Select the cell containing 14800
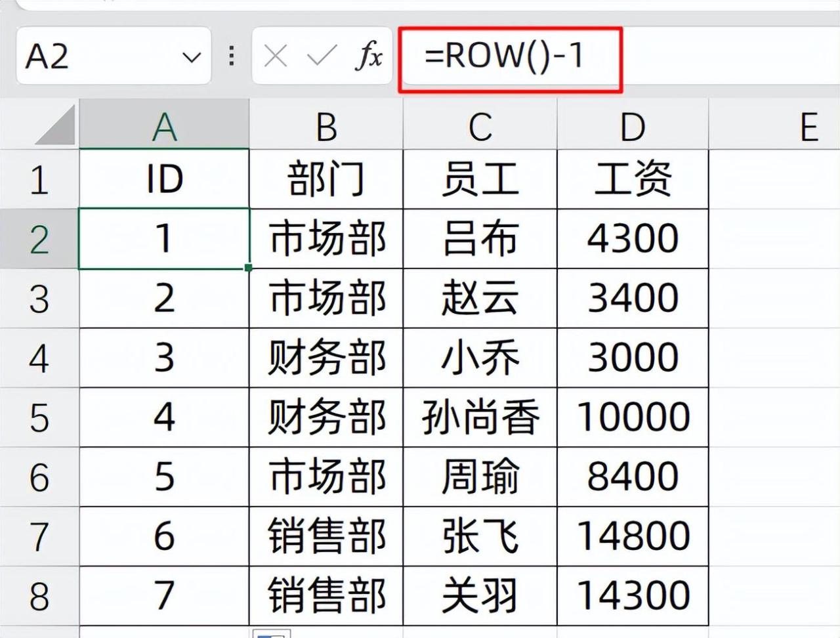 tap(633, 536)
